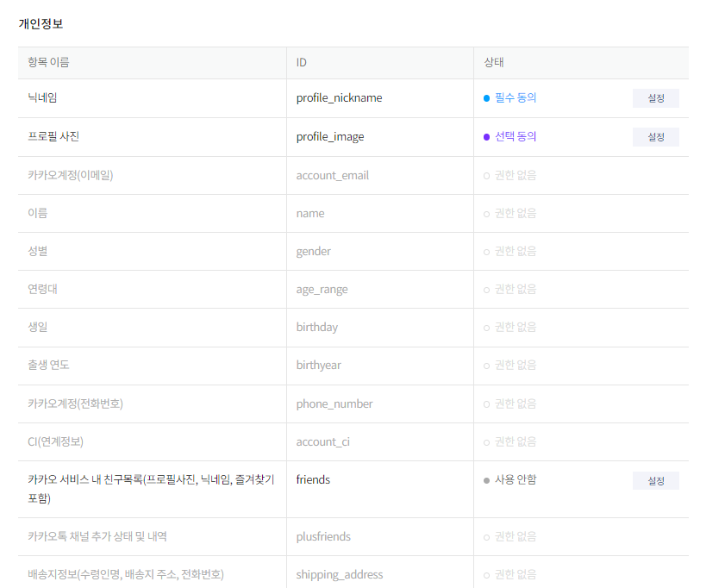Click the 개인정보 section heading

click(41, 23)
